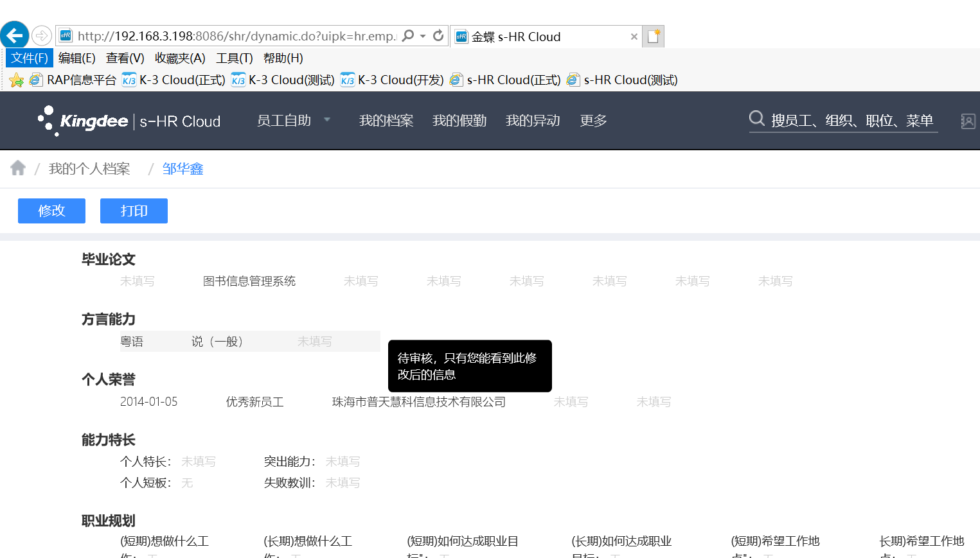Image resolution: width=980 pixels, height=558 pixels.
Task: Select the 金蝶 s-HR Cloud tab
Action: 546,37
